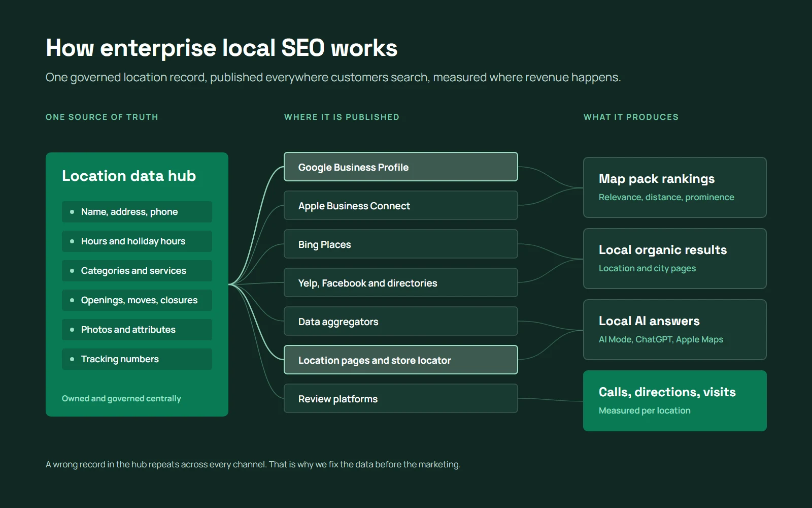Viewport: 812px width, 508px height.
Task: Click 'Measured per location' text
Action: click(645, 410)
